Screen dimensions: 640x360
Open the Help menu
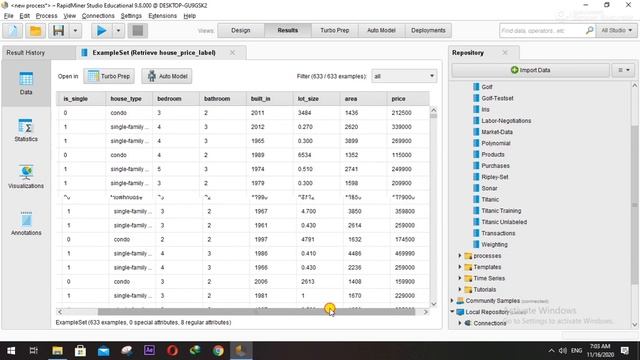click(x=189, y=16)
